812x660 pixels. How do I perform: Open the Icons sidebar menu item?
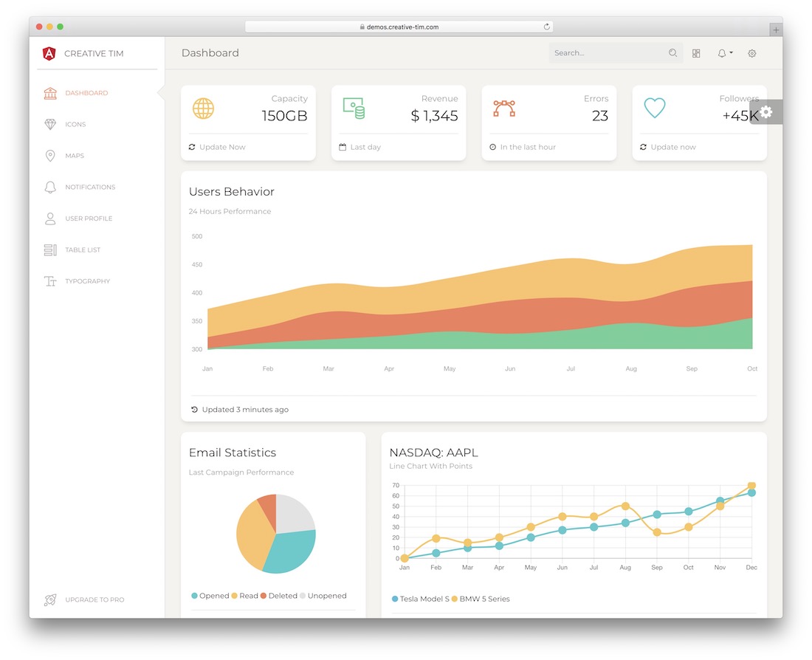tap(75, 125)
